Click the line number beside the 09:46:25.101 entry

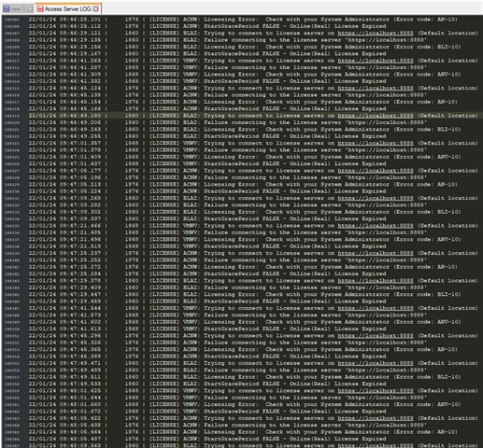click(12, 20)
